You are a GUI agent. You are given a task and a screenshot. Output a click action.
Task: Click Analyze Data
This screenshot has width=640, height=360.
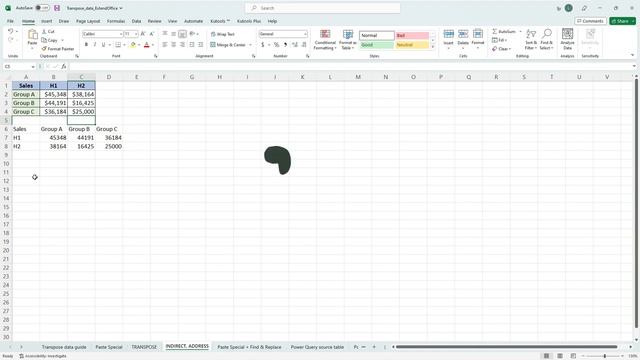pyautogui.click(x=567, y=39)
